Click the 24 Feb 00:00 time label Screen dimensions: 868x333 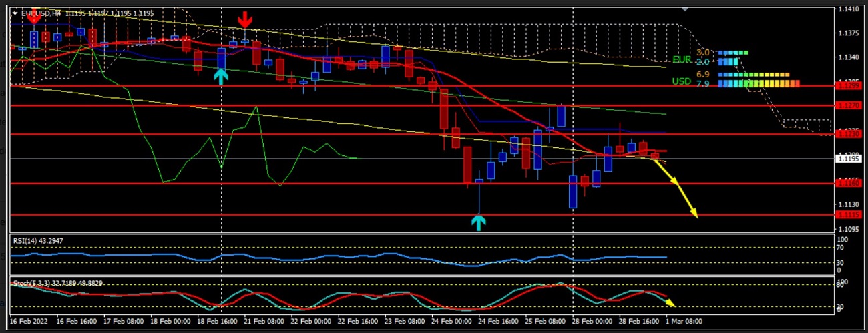[x=451, y=320]
